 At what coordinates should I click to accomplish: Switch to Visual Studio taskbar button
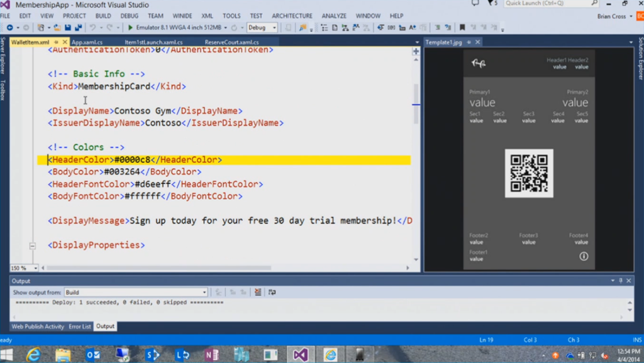tap(300, 354)
